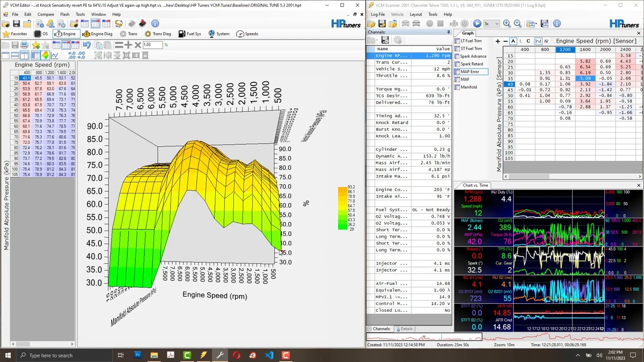Click the copy icon in table toolbar
Screen dimensions: 644x362
tap(98, 45)
